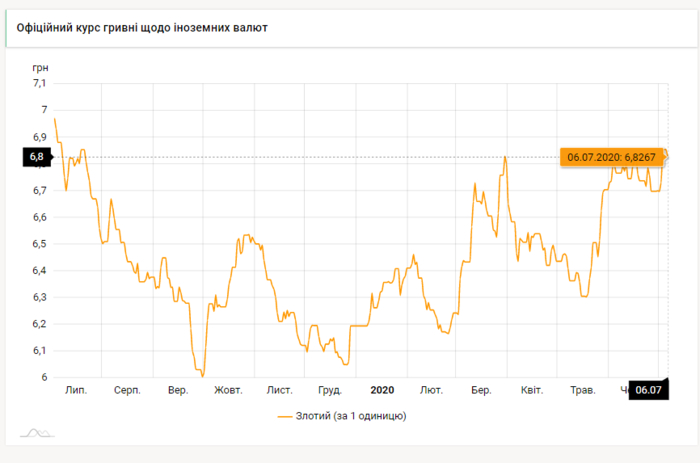Click the black 06.07 date marker
700x463 pixels.
[x=647, y=390]
